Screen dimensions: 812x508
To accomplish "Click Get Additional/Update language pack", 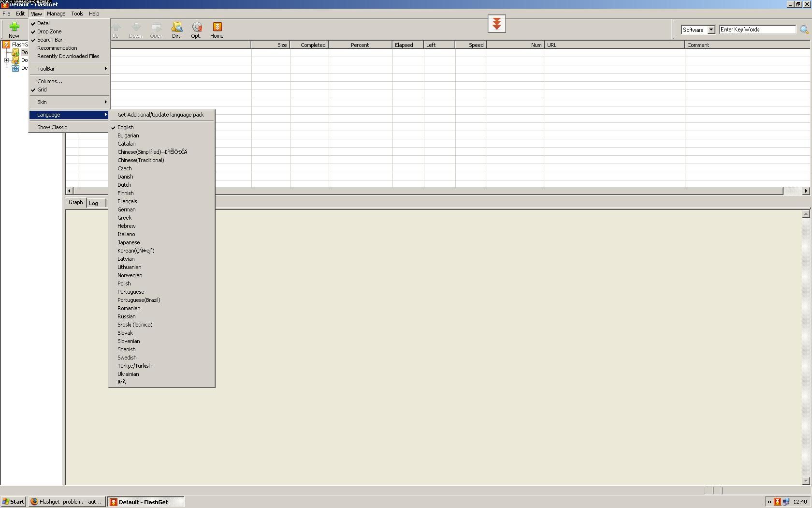I will [160, 115].
